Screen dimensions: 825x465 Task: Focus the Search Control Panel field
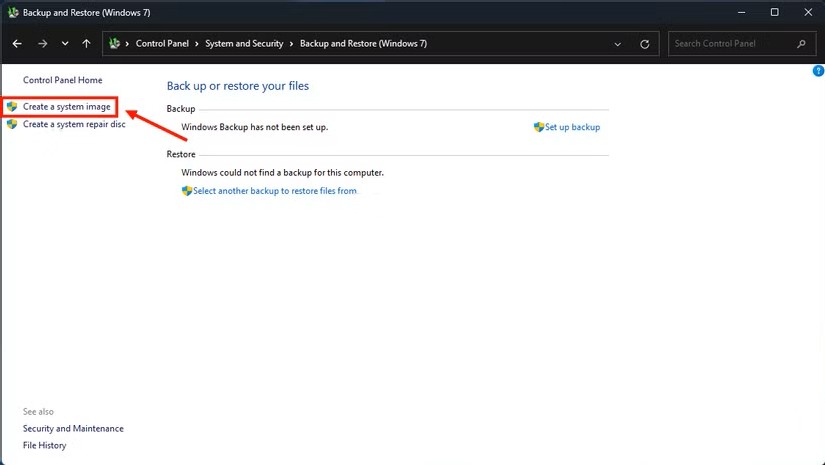coord(732,44)
